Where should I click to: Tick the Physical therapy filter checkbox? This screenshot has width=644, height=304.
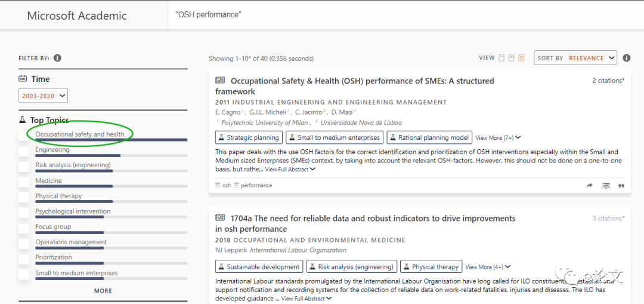pos(23,198)
